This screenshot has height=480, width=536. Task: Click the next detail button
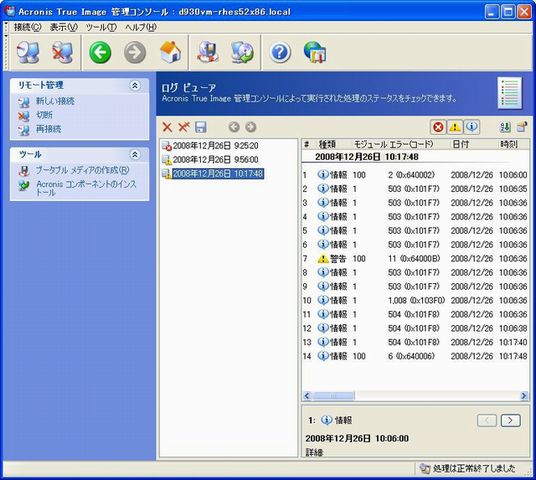[511, 421]
